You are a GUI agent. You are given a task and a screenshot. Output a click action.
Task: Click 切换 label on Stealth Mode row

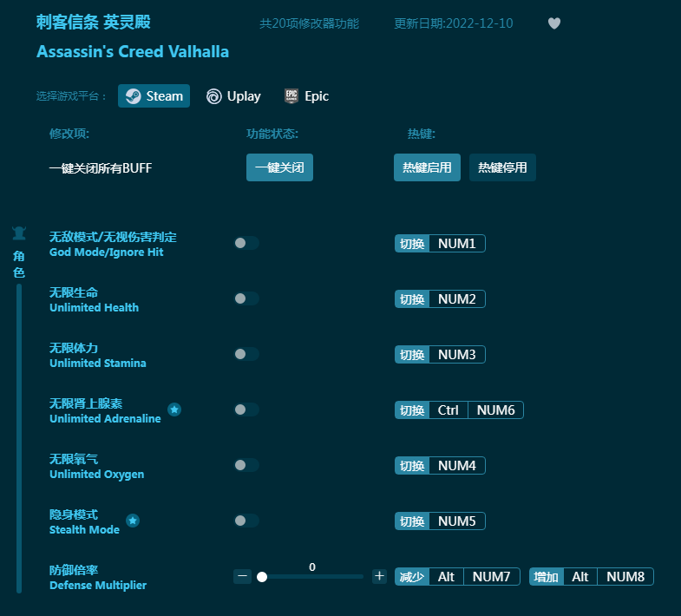[412, 521]
